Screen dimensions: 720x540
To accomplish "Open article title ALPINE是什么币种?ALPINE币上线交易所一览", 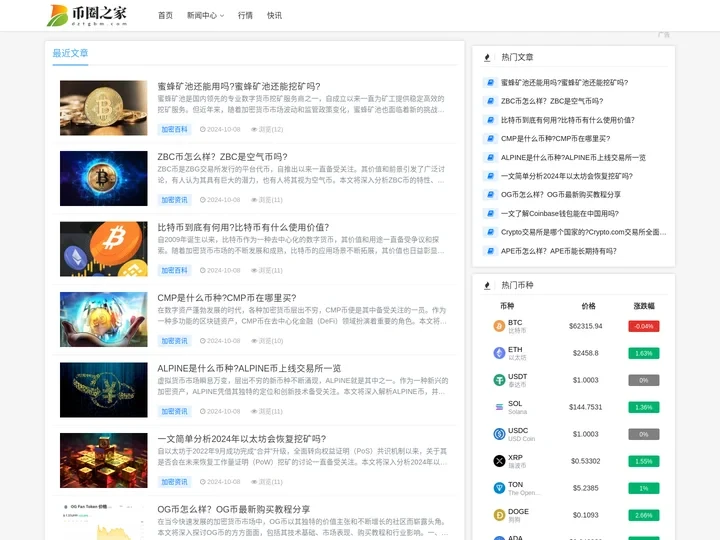I will (x=249, y=368).
